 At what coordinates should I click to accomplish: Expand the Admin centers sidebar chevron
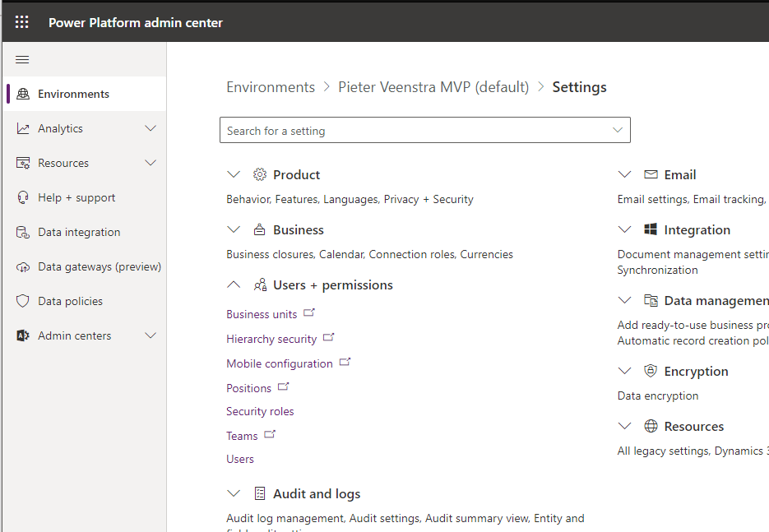tap(151, 335)
